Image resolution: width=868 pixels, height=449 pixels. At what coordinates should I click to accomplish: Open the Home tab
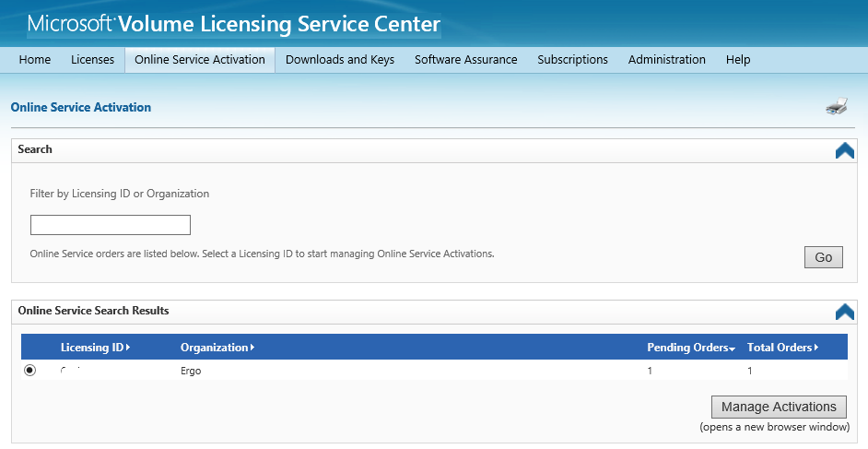[x=35, y=60]
